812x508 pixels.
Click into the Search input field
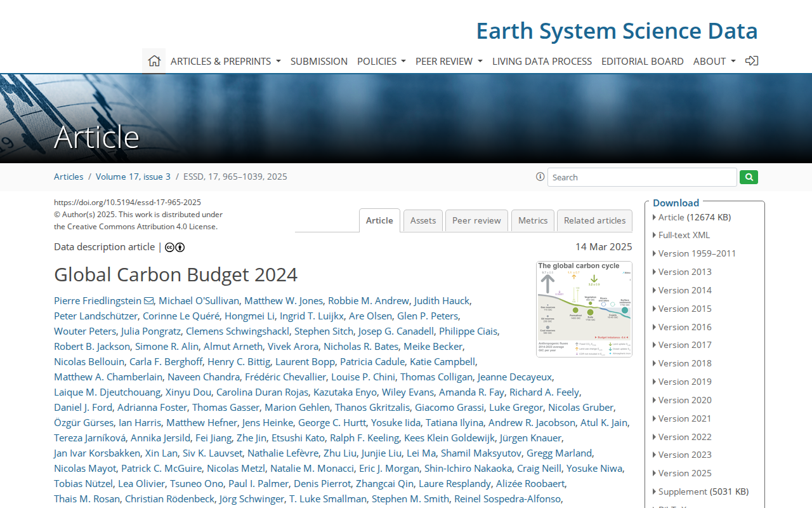click(642, 177)
